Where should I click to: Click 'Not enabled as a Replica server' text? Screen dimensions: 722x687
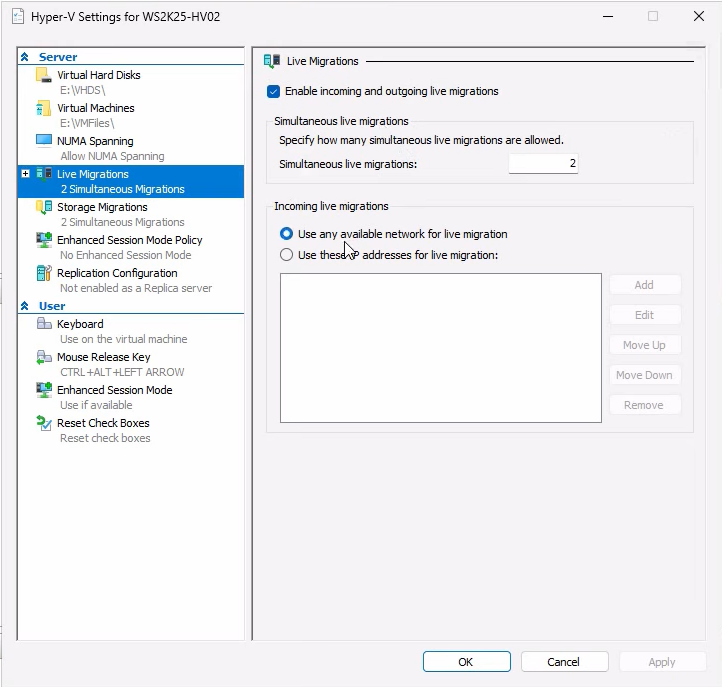[136, 288]
